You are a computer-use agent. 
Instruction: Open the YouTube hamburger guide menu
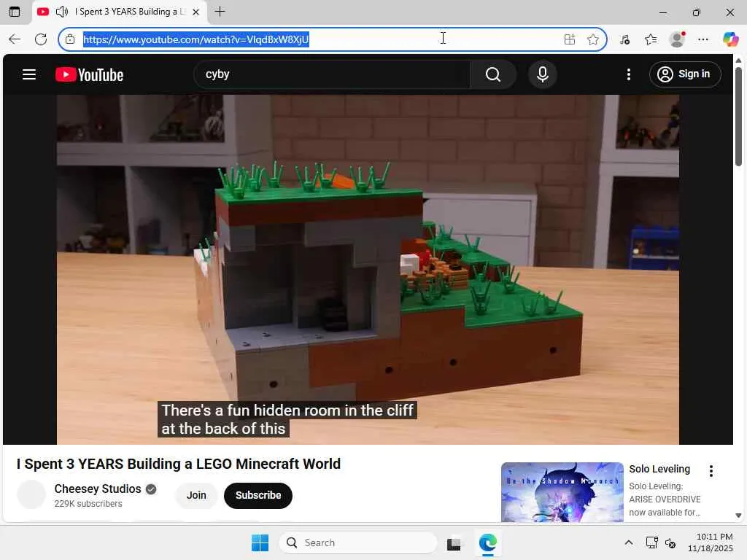tap(29, 74)
